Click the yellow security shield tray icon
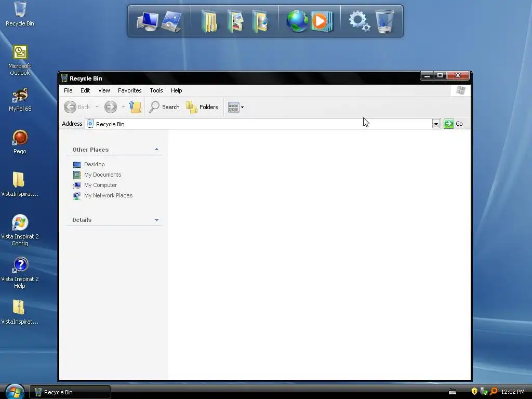Image resolution: width=532 pixels, height=399 pixels. click(474, 391)
